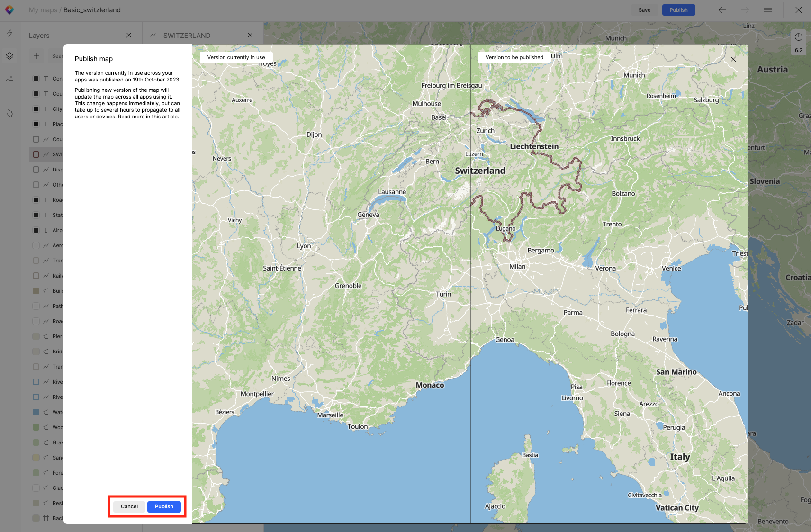Click the Water layer blue color swatch
The height and width of the screenshot is (532, 811).
click(36, 412)
